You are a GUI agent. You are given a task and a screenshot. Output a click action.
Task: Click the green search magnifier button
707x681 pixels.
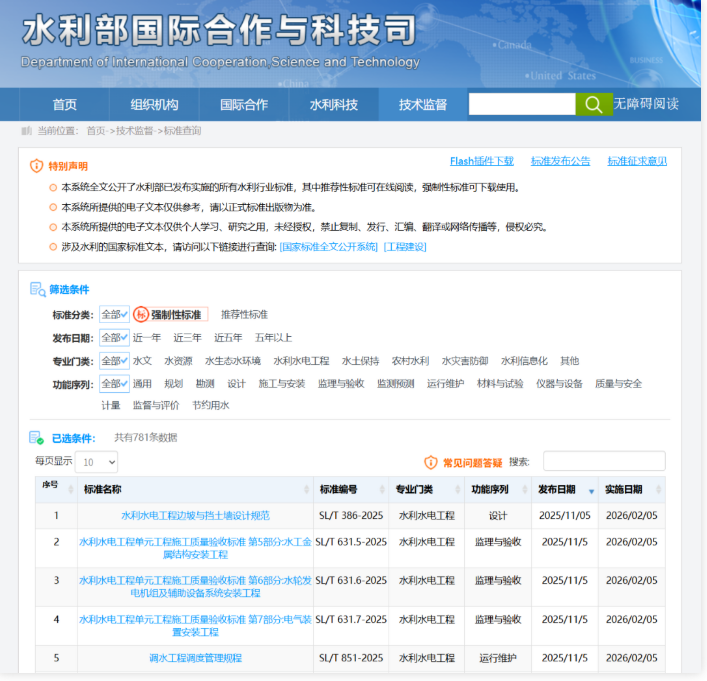(593, 104)
